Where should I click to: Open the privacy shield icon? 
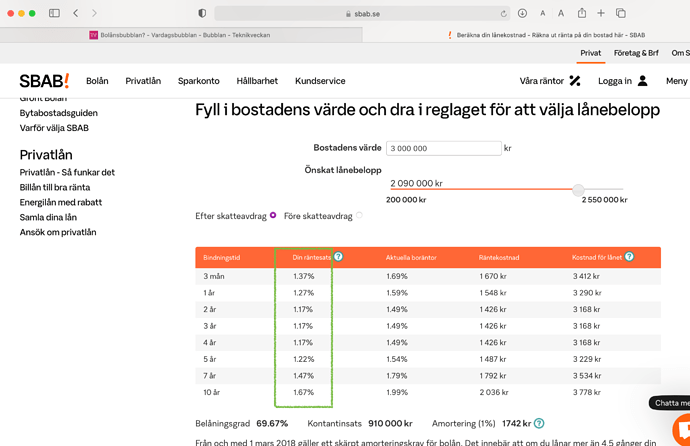[202, 13]
